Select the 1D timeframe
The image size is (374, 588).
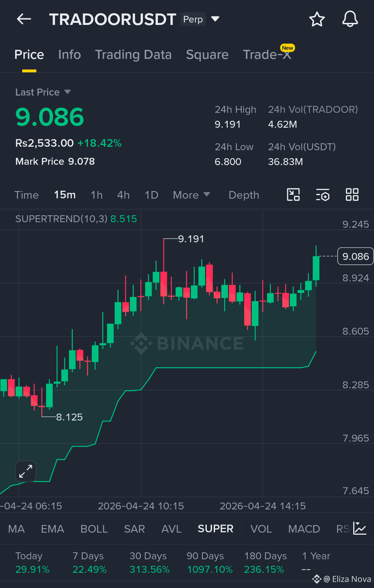151,195
